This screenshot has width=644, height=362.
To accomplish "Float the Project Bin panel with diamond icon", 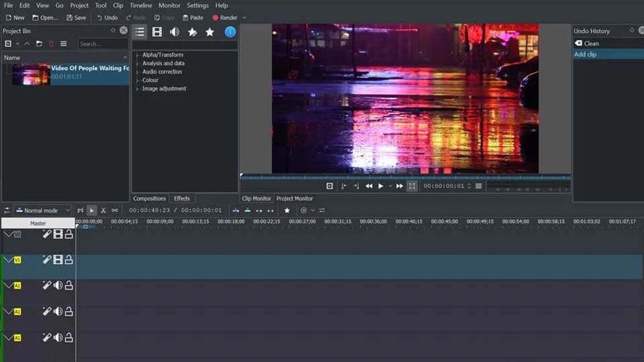I will coord(113,30).
